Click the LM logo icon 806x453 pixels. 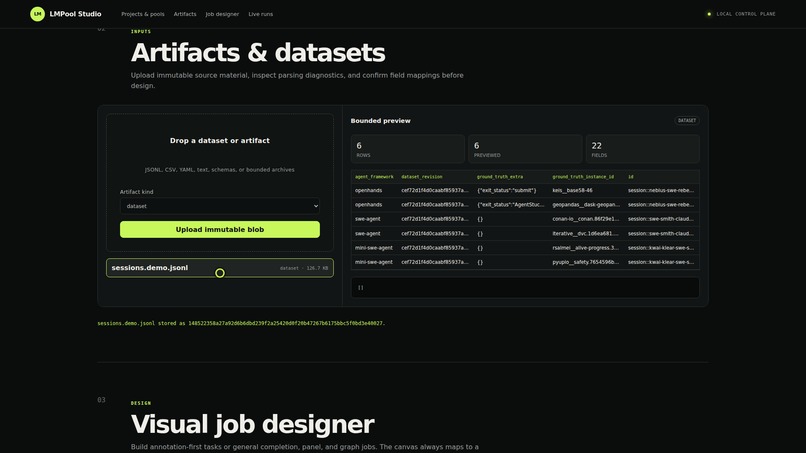37,14
